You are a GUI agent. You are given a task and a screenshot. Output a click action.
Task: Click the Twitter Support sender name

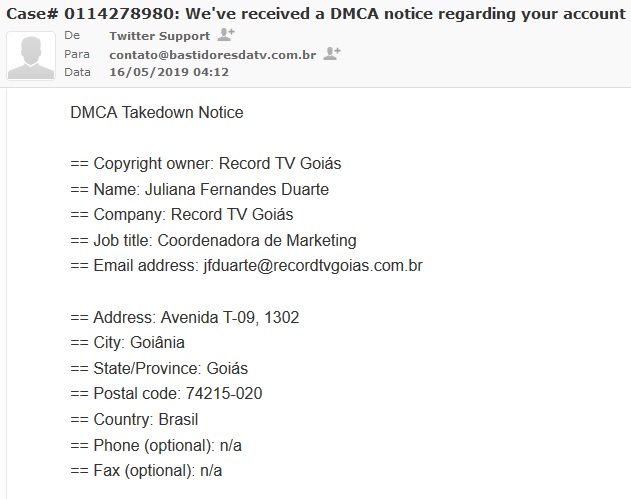[159, 36]
